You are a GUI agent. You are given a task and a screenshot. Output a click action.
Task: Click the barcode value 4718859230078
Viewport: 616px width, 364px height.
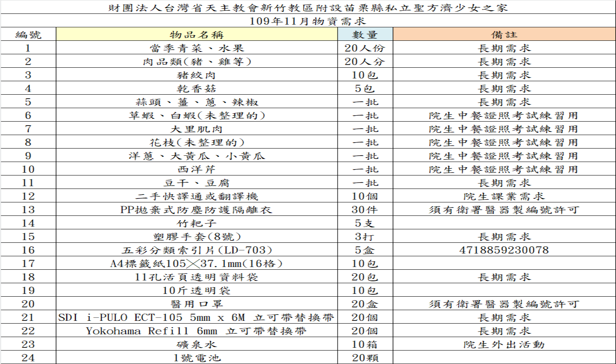504,250
